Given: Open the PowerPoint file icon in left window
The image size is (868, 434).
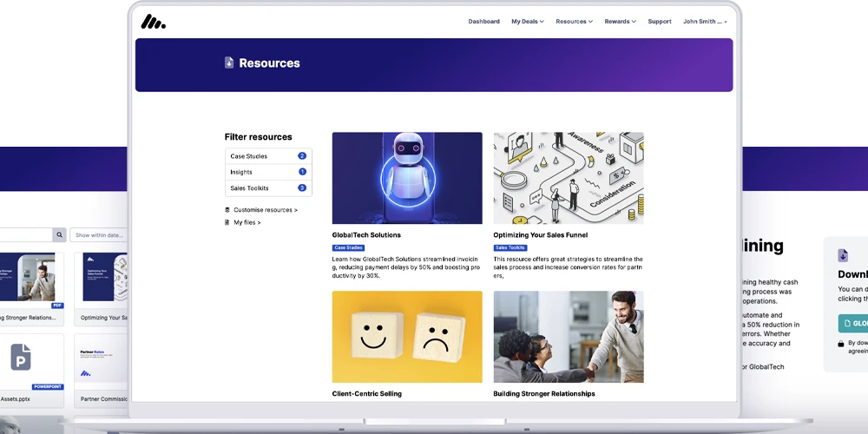Looking at the screenshot, I should (21, 357).
